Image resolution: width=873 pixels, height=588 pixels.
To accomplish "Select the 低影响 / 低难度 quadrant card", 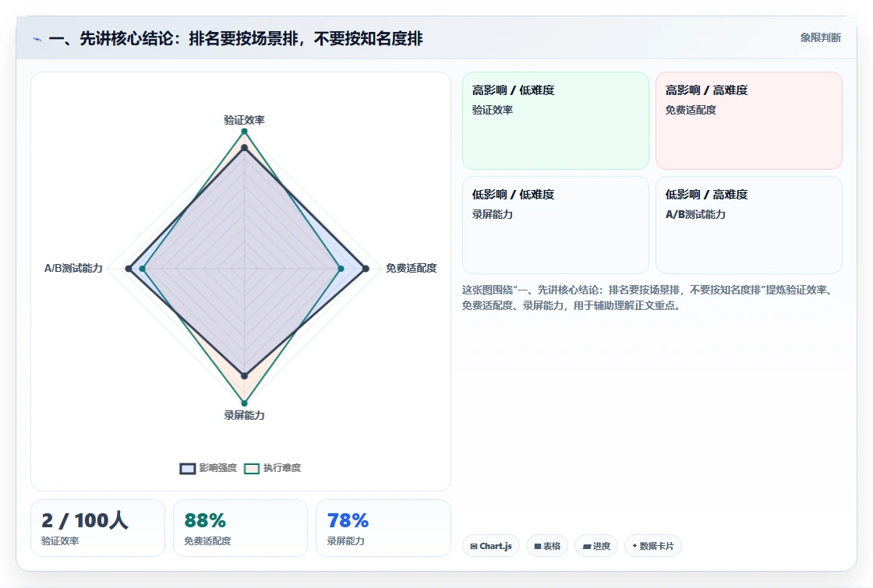I will coord(556,225).
